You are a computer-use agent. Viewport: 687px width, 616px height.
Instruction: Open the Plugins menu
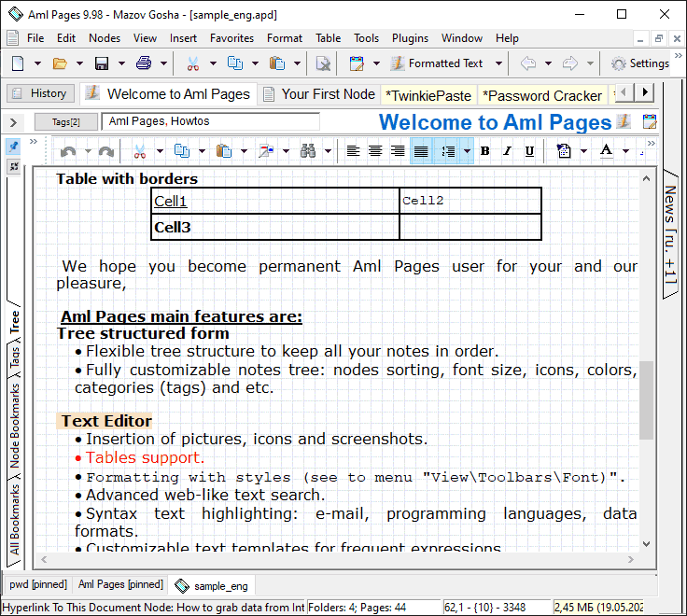pos(410,38)
